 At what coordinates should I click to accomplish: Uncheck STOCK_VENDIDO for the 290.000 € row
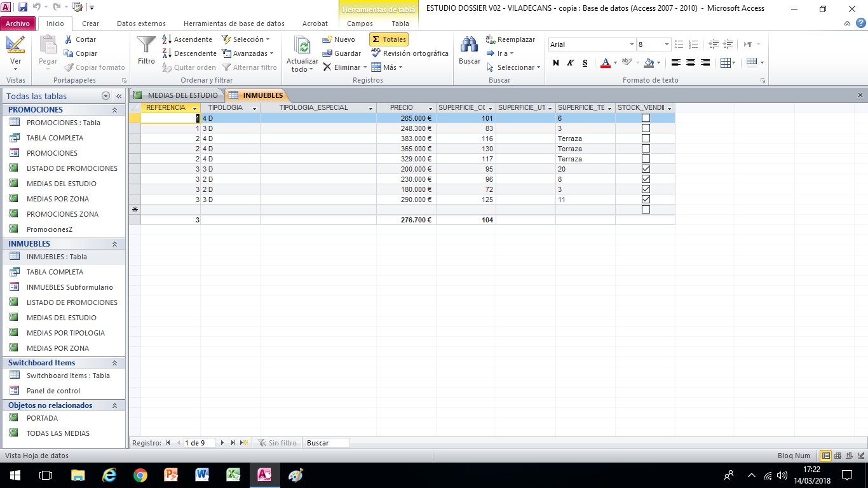pyautogui.click(x=646, y=200)
